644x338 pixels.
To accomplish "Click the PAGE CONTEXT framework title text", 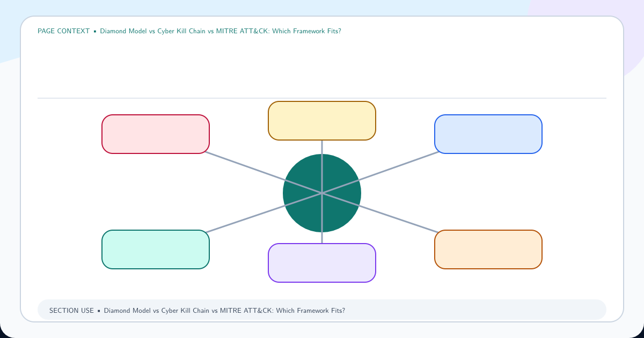I will [x=189, y=31].
